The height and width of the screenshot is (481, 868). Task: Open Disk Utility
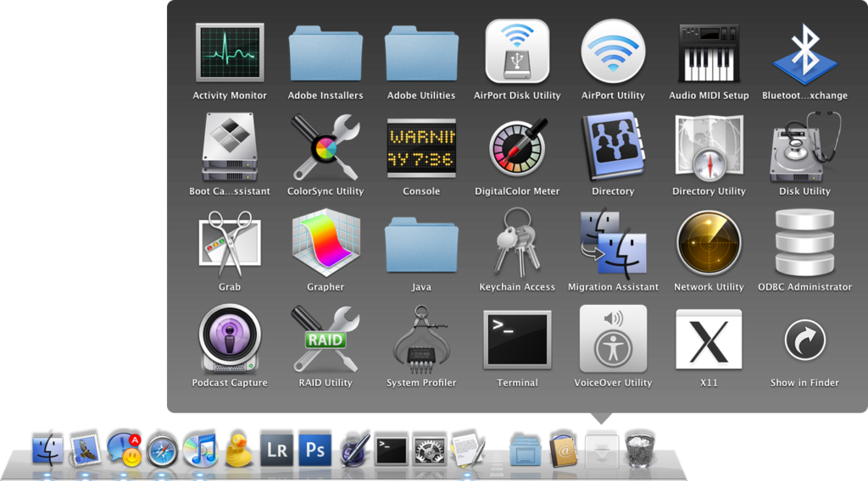804,147
